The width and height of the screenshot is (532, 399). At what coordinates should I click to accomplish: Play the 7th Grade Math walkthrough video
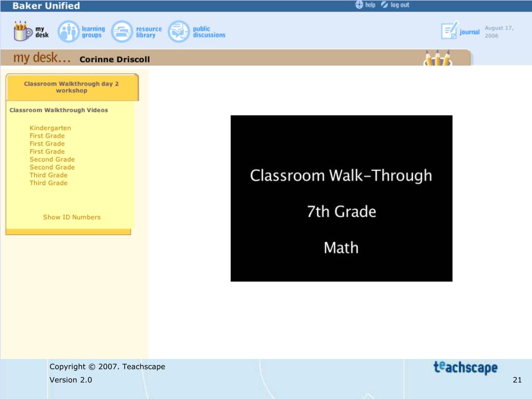click(341, 198)
